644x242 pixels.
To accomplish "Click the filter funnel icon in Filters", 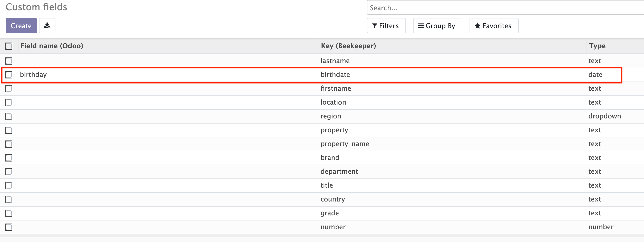I will point(375,26).
